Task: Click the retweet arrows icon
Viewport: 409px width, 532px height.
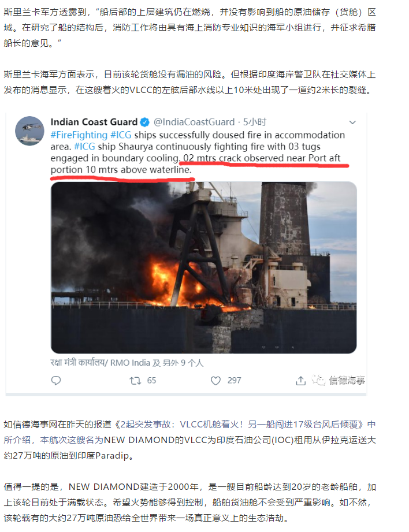Action: click(135, 381)
